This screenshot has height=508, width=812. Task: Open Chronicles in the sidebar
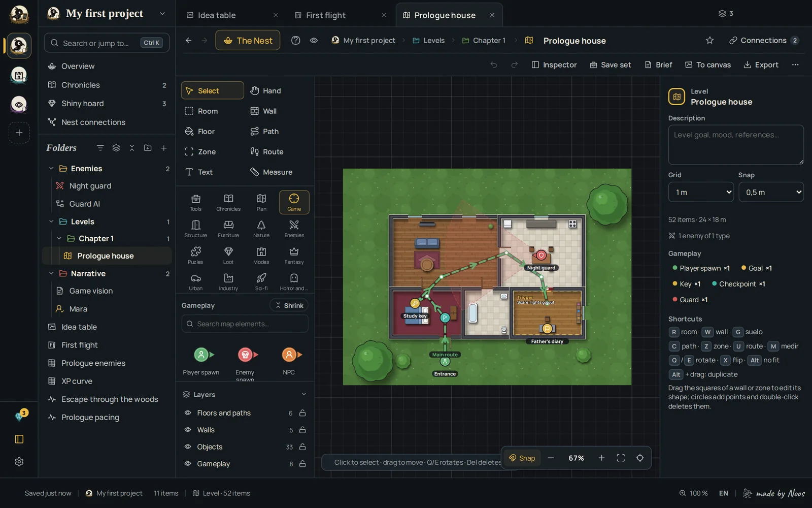pos(107,85)
